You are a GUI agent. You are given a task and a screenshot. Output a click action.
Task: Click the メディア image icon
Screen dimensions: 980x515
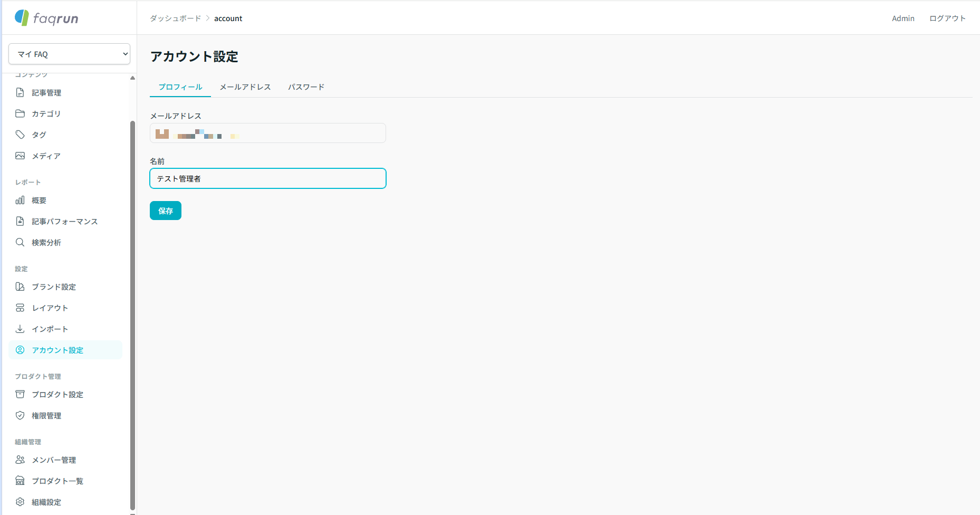[20, 156]
